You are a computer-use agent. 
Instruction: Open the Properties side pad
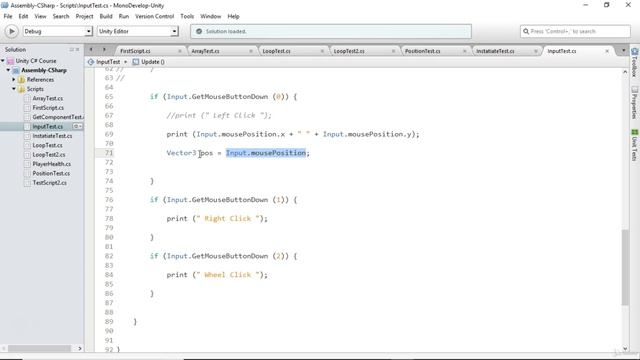[x=634, y=102]
